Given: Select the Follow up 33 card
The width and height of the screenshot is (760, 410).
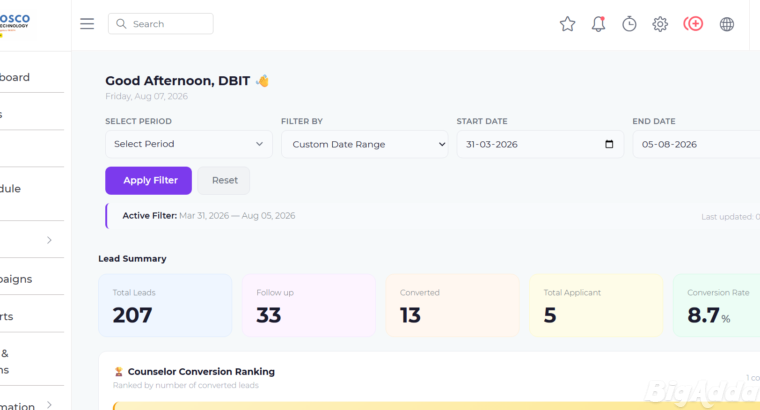Looking at the screenshot, I should [x=309, y=305].
